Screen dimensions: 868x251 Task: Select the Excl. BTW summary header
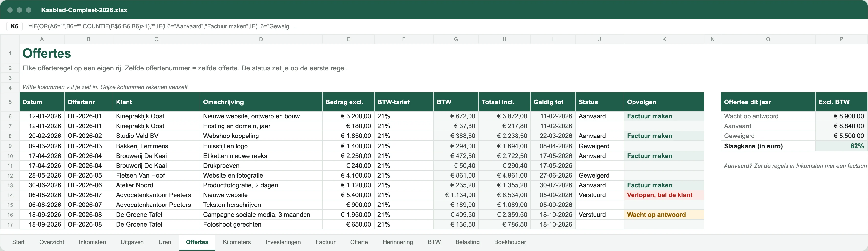coord(841,102)
